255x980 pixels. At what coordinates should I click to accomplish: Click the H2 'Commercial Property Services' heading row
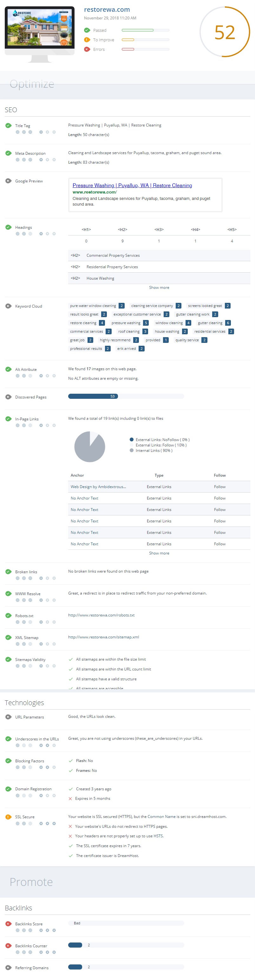159,256
